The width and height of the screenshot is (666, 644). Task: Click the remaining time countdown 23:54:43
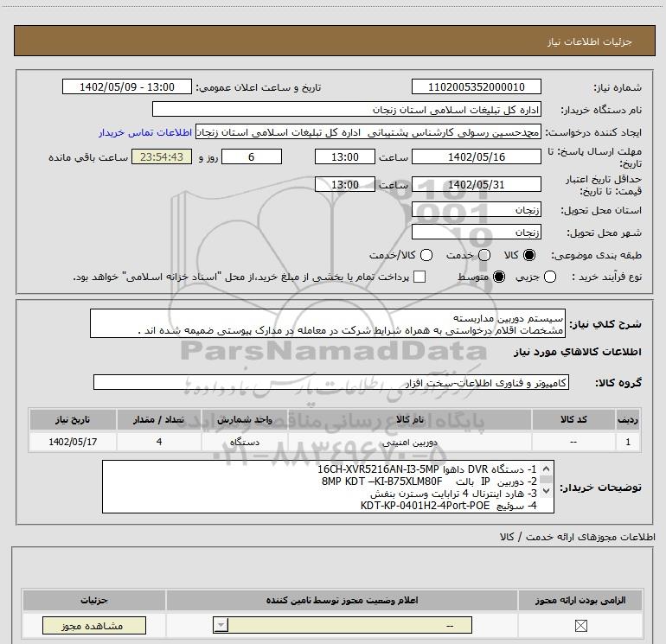point(162,156)
